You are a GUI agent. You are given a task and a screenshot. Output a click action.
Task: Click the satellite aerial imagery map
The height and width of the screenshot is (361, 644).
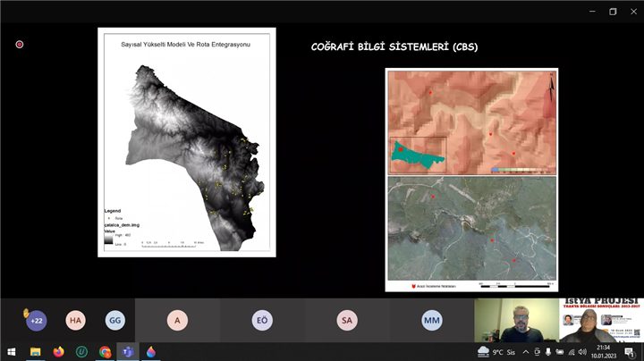point(472,229)
